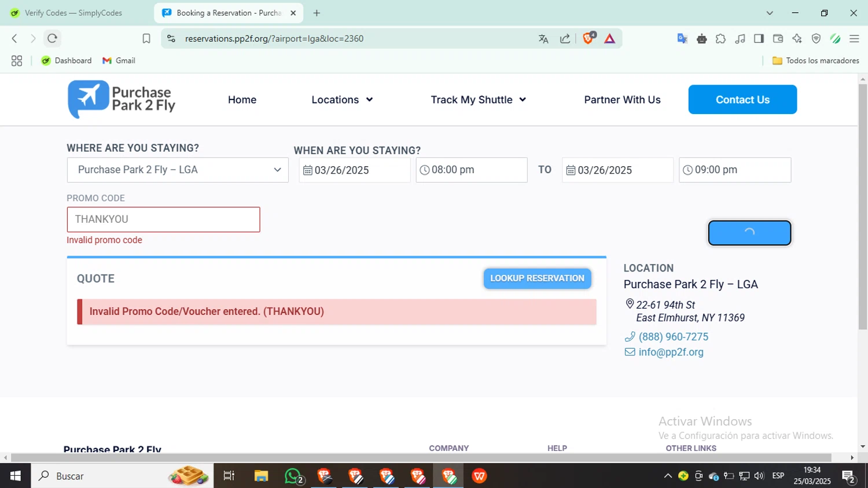The image size is (868, 488).
Task: Click the Windows Buscar search box
Action: (122, 476)
